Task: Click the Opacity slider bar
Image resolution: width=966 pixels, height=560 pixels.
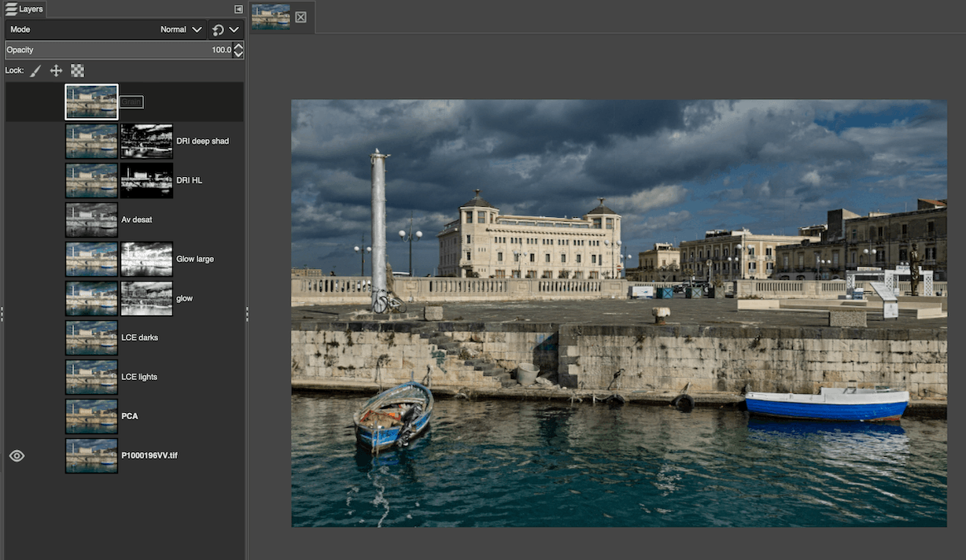Action: tap(118, 49)
